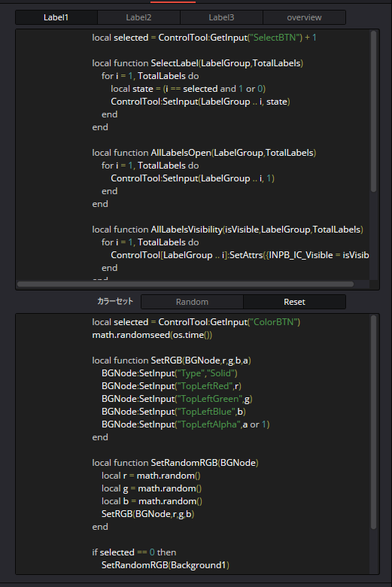This screenshot has width=392, height=587.
Task: Click the line 'local function SelectLabel(LabelGroup,TotalLabels)'
Action: (198, 63)
